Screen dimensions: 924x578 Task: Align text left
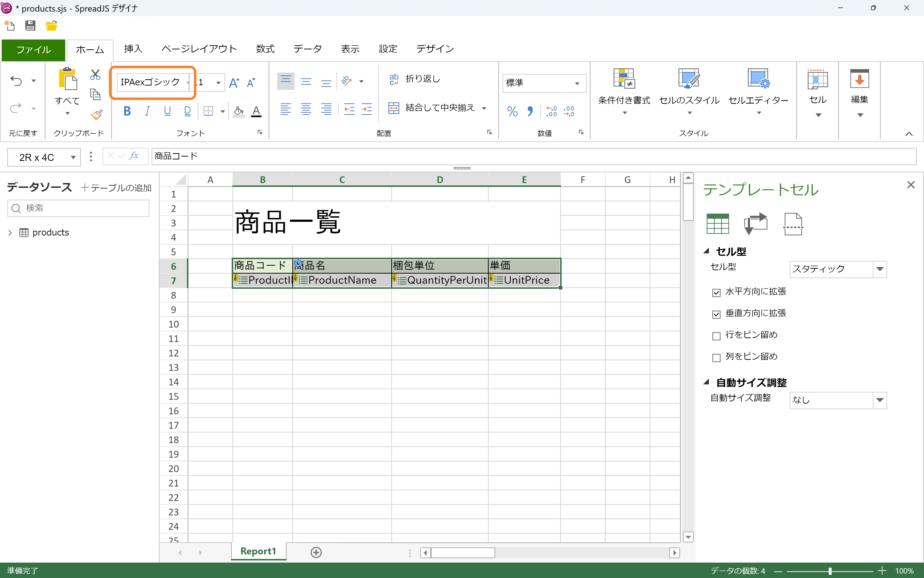(286, 109)
